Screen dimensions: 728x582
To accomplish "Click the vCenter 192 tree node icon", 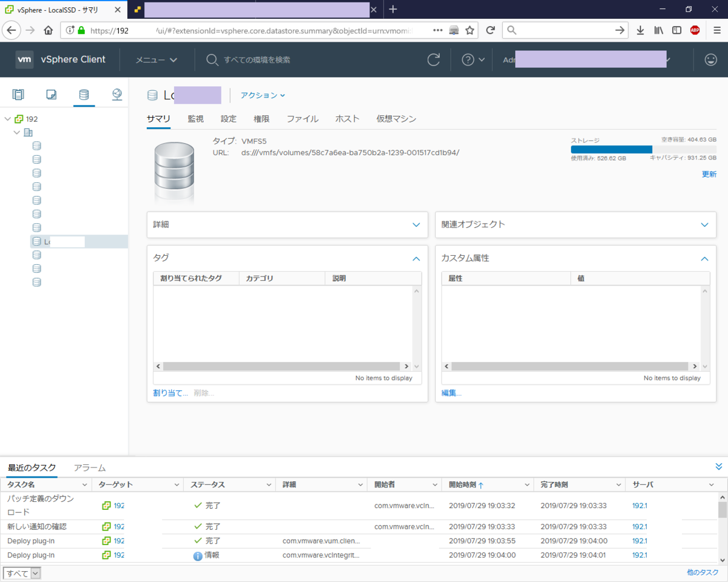I will (19, 119).
